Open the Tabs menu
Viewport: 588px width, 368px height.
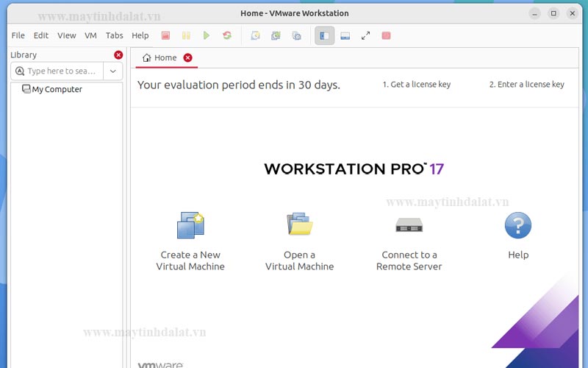115,35
